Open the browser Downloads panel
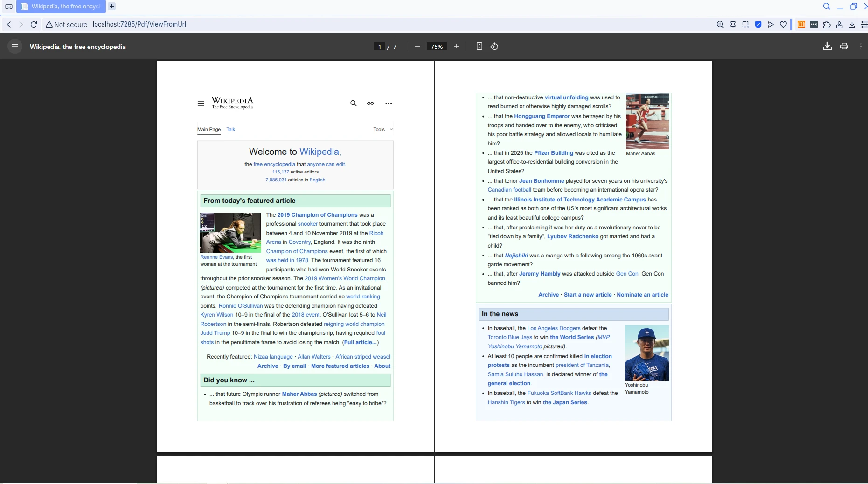868x484 pixels. tap(852, 24)
